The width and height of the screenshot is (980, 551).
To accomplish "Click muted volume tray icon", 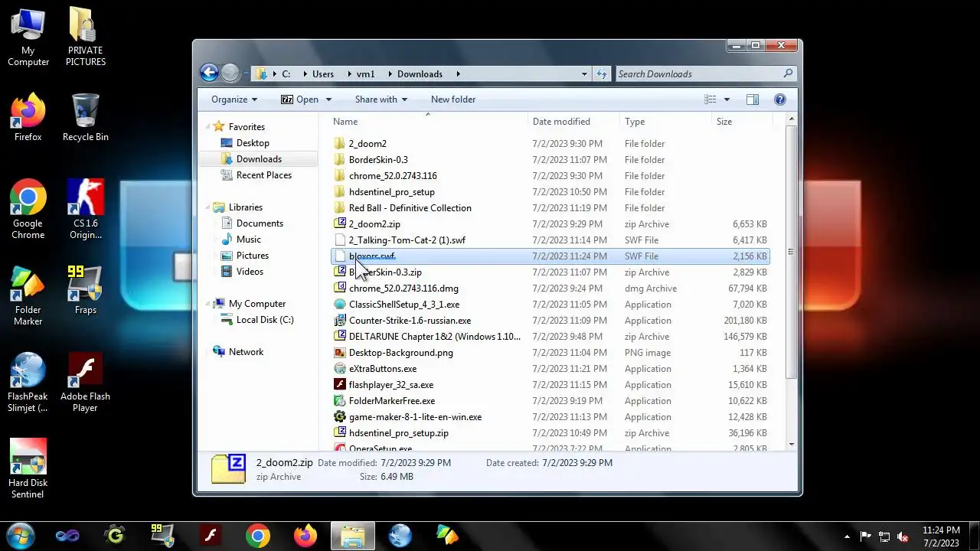I will [x=903, y=536].
